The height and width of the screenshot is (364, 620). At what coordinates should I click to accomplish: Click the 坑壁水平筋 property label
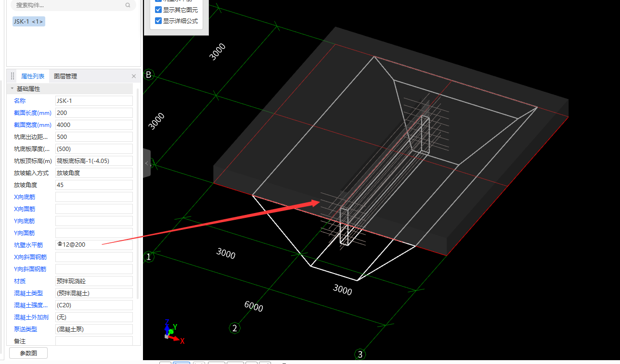(x=28, y=245)
